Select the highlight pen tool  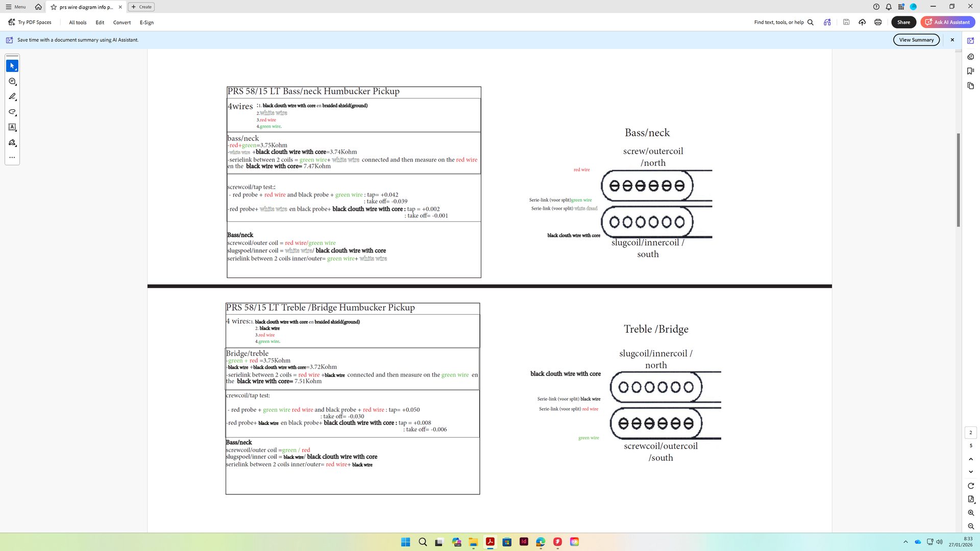click(12, 96)
